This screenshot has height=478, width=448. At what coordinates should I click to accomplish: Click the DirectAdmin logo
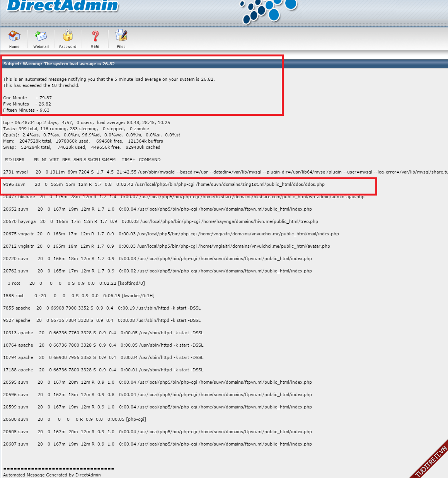click(63, 5)
